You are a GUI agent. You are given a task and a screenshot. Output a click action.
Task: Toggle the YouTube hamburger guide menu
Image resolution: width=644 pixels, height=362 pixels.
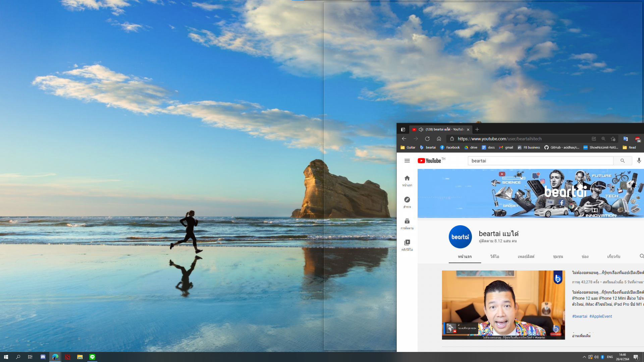pos(407,161)
